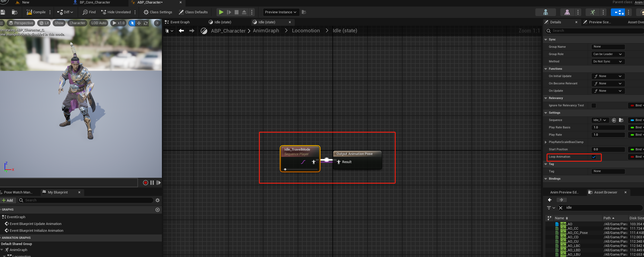The height and width of the screenshot is (257, 644).
Task: Open the Diff dropdown
Action: pyautogui.click(x=65, y=12)
